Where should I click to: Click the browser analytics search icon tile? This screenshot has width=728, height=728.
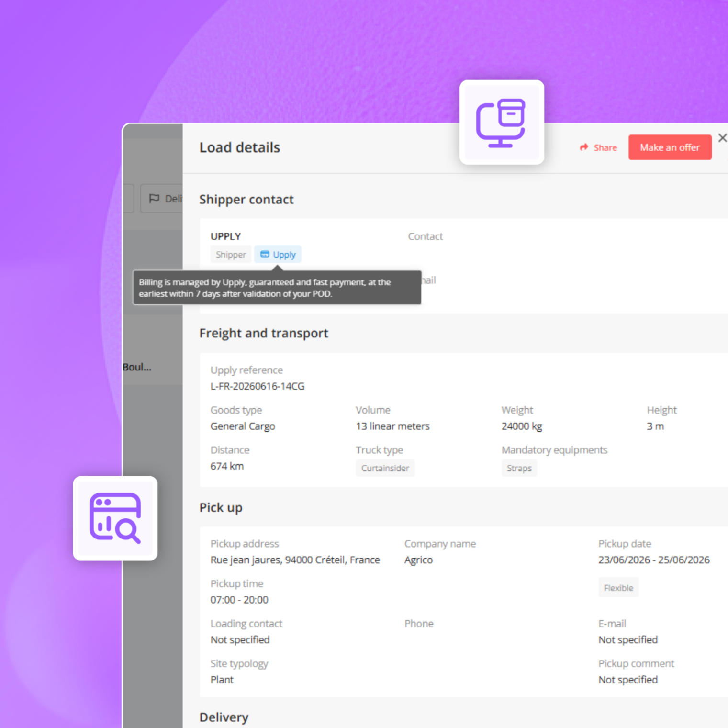coord(115,518)
